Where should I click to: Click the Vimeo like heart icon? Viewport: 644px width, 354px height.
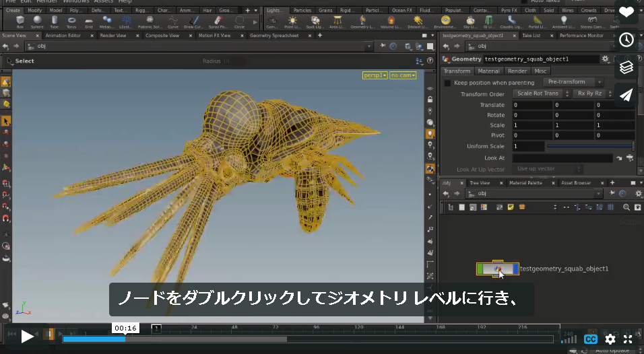[x=626, y=12]
